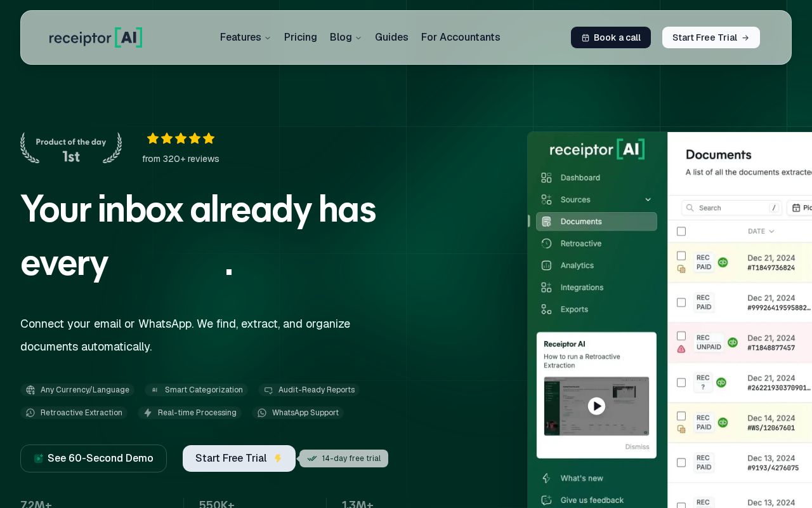Expand the Sources chevron in the sidebar
Screen dimensions: 812x508
pos(648,199)
